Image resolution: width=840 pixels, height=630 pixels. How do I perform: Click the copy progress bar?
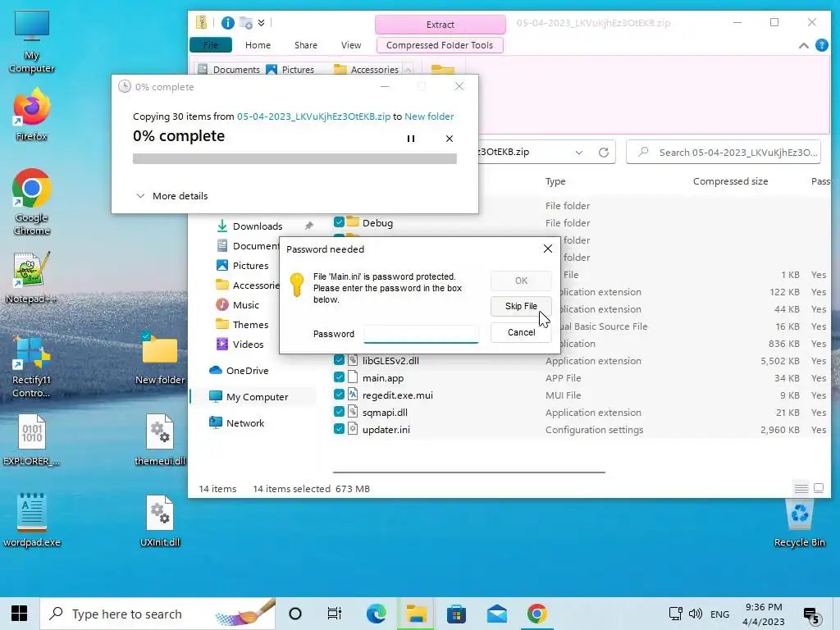point(294,158)
